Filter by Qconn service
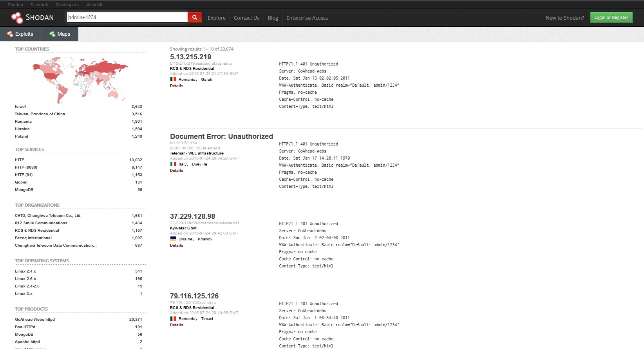The image size is (644, 349). click(x=21, y=182)
